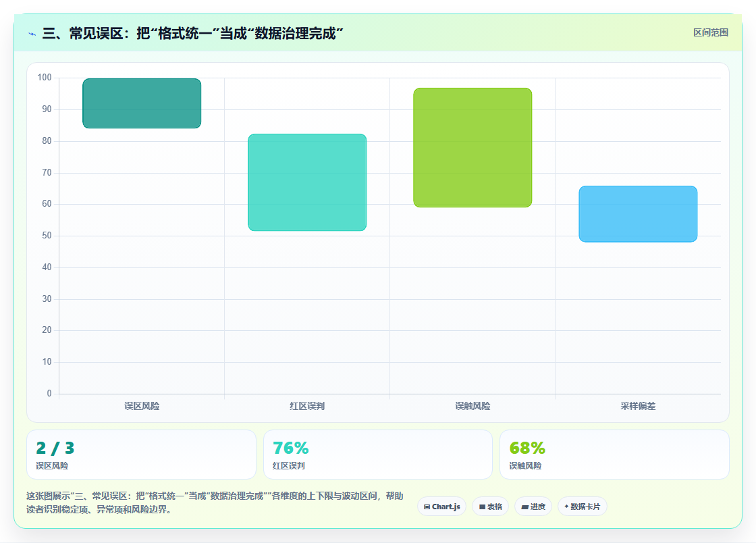The height and width of the screenshot is (543, 756).
Task: Open the 2 / 3 误区风险 stat card
Action: click(x=141, y=455)
